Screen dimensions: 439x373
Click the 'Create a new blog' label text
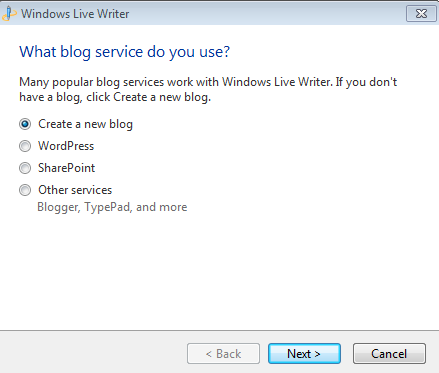pyautogui.click(x=85, y=124)
